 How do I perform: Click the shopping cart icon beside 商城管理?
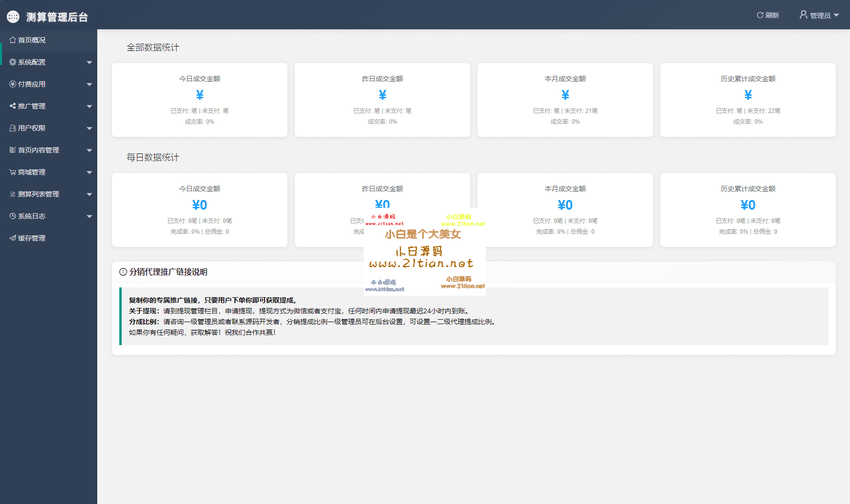pyautogui.click(x=13, y=172)
